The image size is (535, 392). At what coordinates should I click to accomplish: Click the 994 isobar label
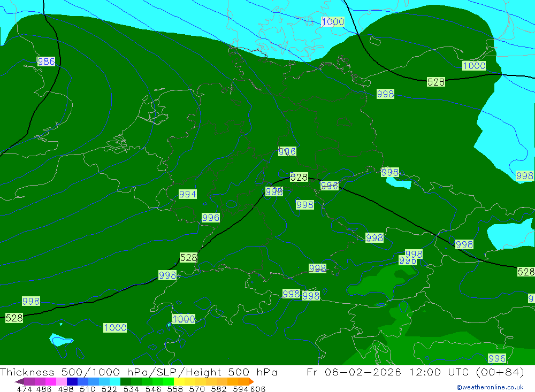point(188,194)
